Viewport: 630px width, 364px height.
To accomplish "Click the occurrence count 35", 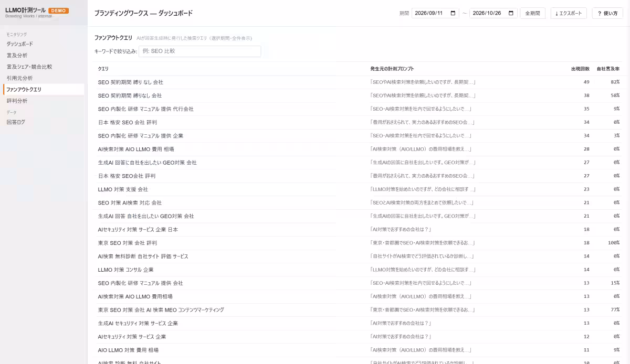I will coord(586,109).
